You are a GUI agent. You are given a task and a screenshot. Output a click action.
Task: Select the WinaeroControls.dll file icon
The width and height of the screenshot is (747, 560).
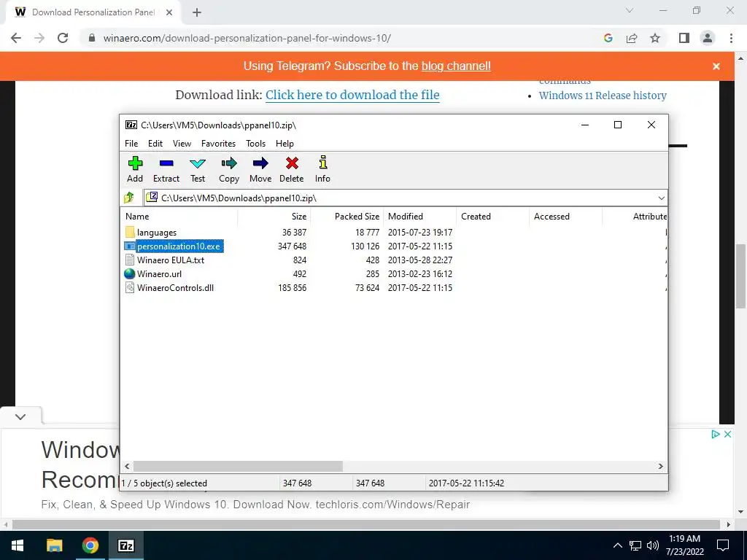click(x=130, y=287)
